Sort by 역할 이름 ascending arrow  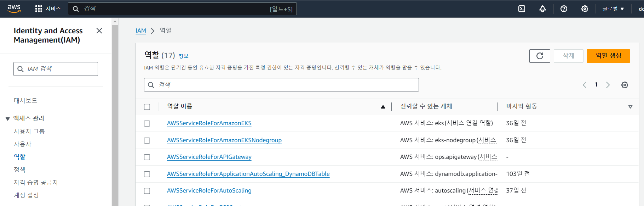tap(383, 107)
